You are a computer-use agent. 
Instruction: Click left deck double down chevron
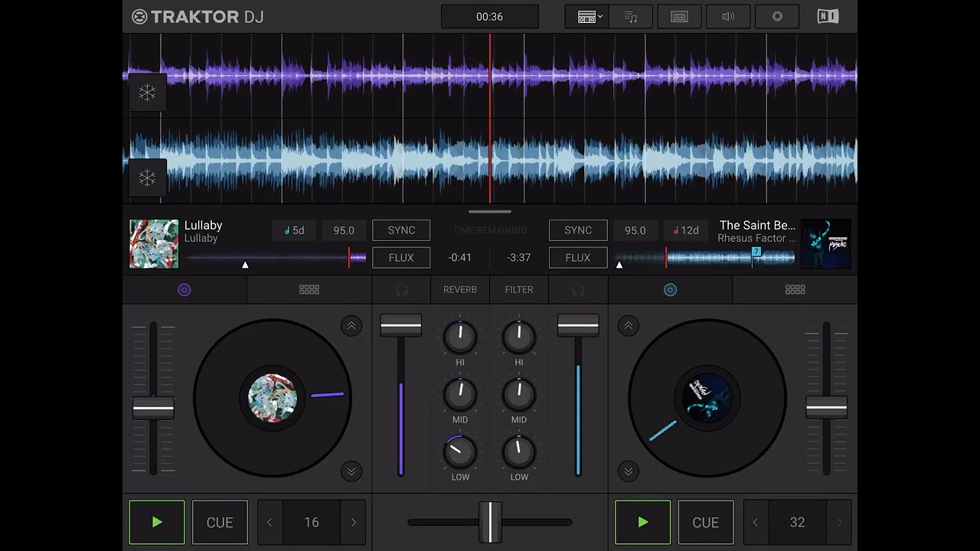pos(351,471)
